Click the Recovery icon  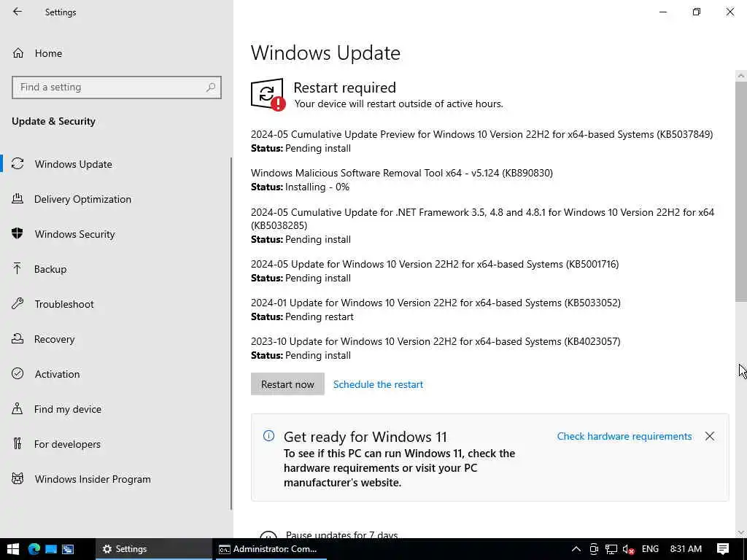pyautogui.click(x=18, y=338)
